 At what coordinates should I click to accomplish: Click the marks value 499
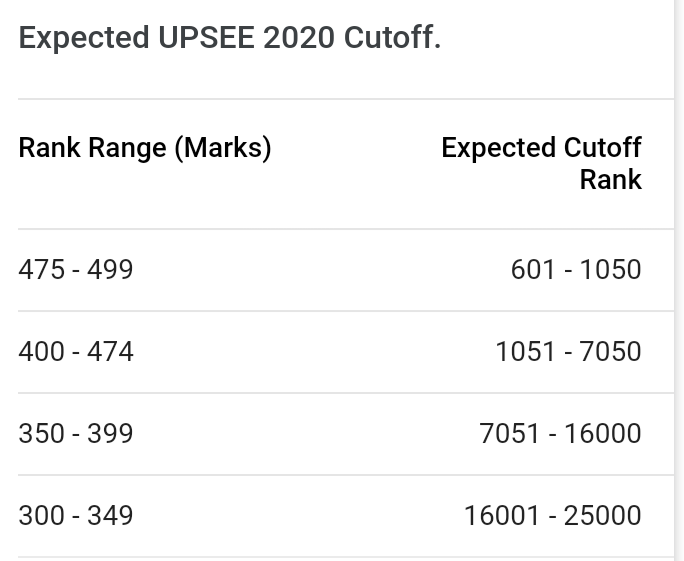tap(110, 270)
